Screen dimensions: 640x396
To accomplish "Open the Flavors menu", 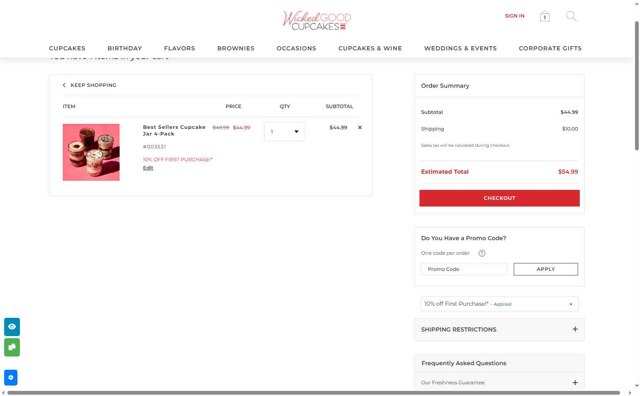I will tap(180, 48).
